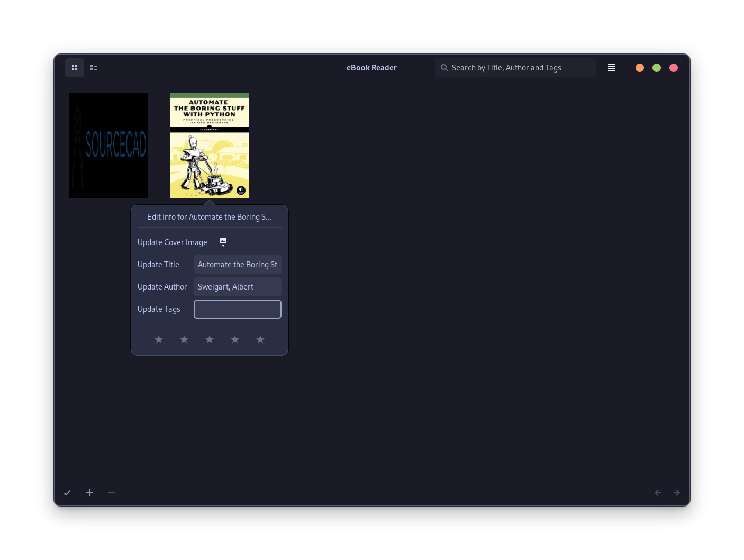The height and width of the screenshot is (560, 744).
Task: Click the Update Cover Image icon
Action: tap(223, 242)
